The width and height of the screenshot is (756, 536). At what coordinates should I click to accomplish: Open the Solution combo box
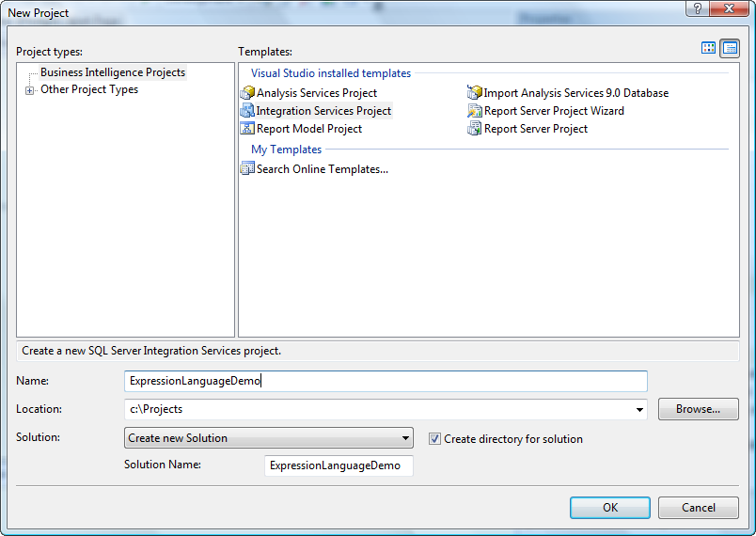point(269,438)
